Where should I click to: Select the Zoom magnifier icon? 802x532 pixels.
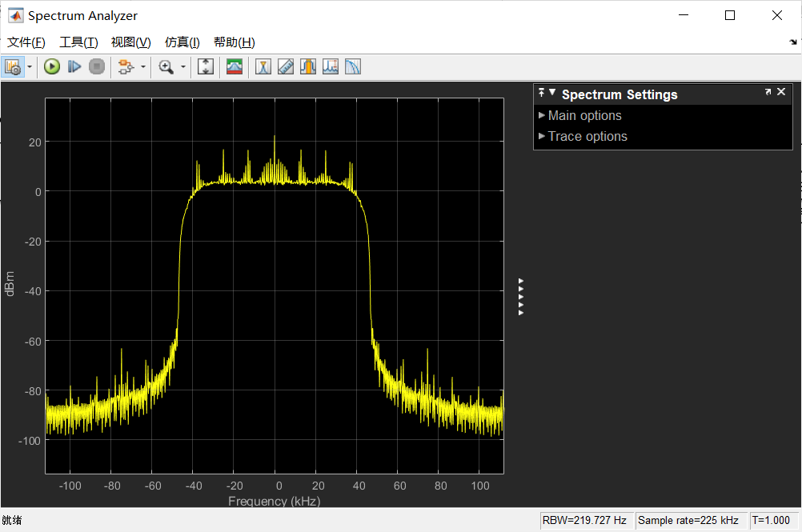tap(164, 66)
